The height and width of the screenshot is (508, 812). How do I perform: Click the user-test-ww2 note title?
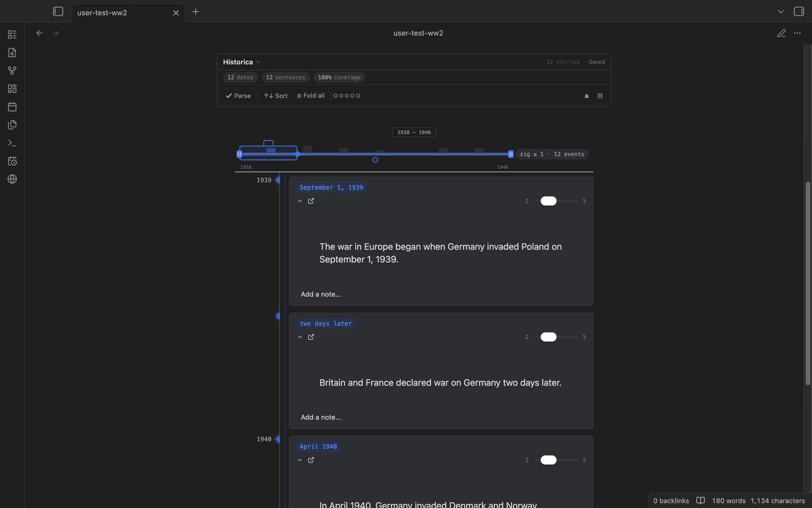418,33
